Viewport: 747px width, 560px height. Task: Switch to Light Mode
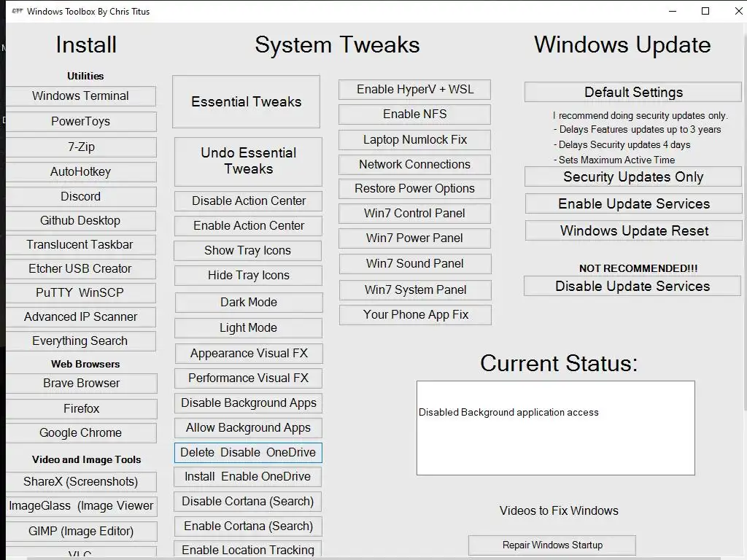click(248, 327)
